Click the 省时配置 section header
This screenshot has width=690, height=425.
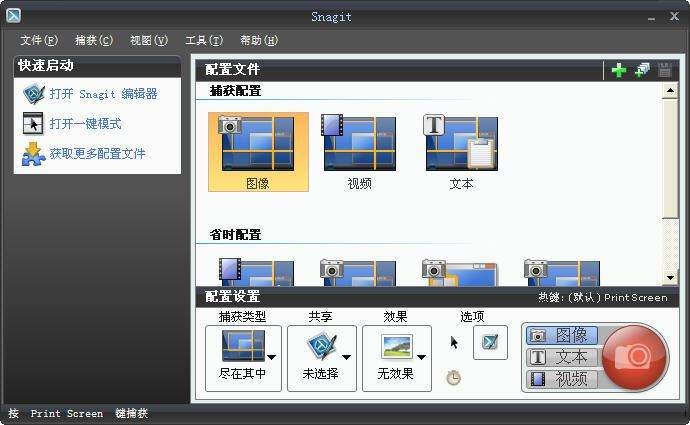coord(235,235)
